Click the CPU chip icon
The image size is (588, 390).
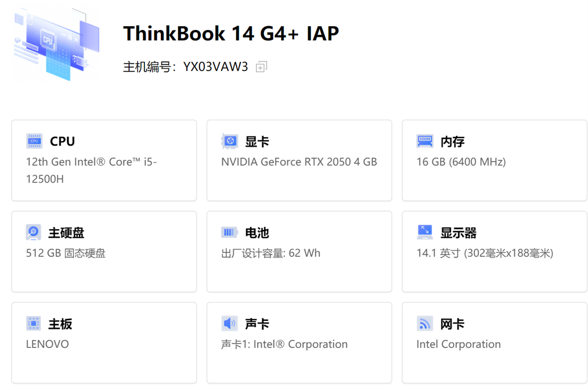pyautogui.click(x=34, y=141)
